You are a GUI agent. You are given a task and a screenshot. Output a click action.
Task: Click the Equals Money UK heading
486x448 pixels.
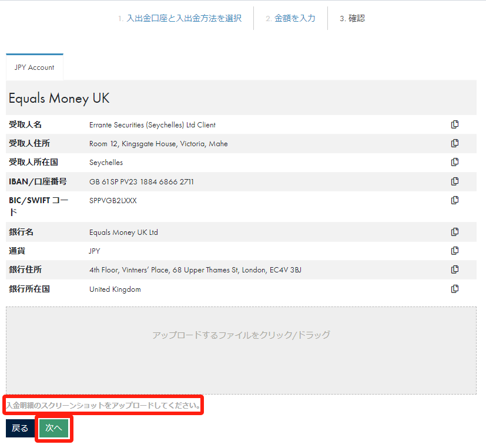(59, 98)
